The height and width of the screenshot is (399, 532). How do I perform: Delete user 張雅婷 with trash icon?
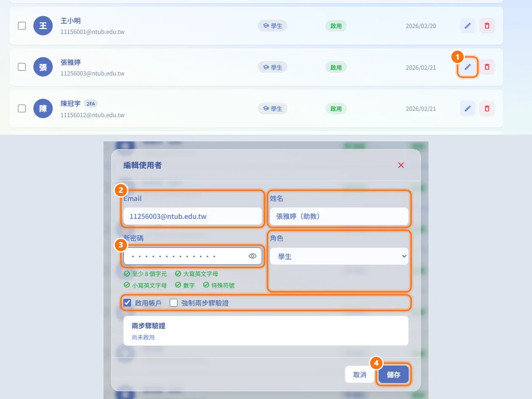[487, 67]
